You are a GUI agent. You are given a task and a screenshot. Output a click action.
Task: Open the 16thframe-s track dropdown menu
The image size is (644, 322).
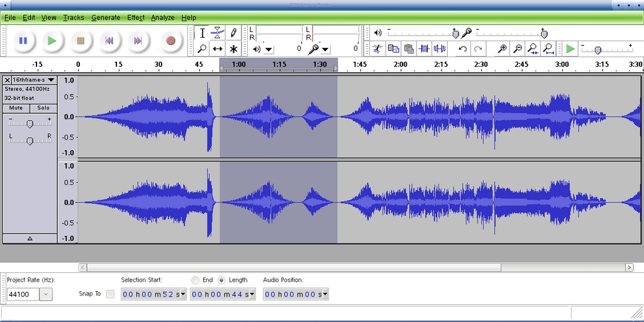51,80
